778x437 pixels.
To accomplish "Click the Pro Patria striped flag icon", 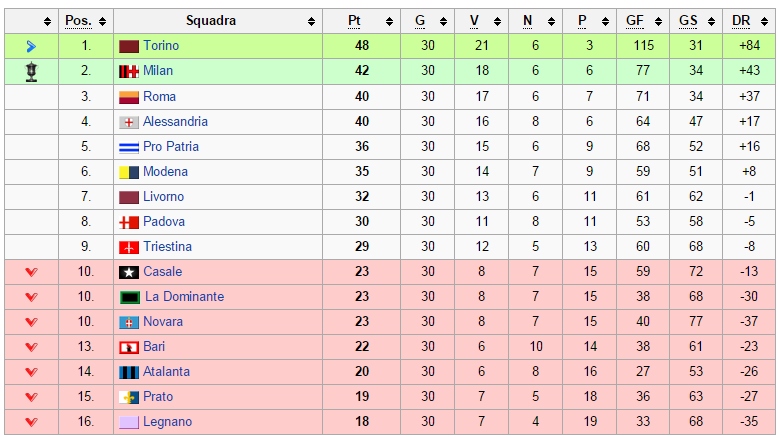I will 128,147.
